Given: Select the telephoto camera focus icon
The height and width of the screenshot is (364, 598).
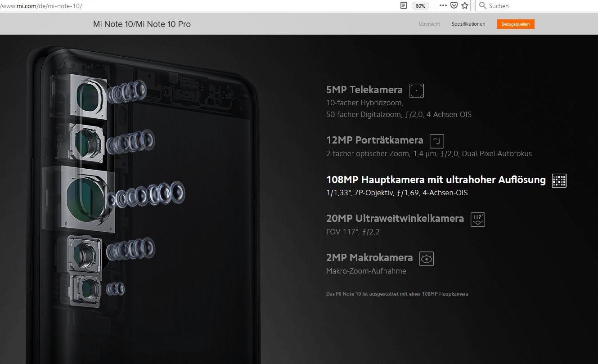Looking at the screenshot, I should (x=417, y=90).
